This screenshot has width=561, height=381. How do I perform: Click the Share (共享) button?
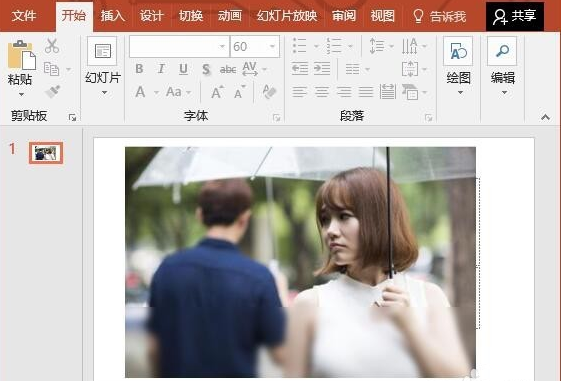(x=515, y=16)
